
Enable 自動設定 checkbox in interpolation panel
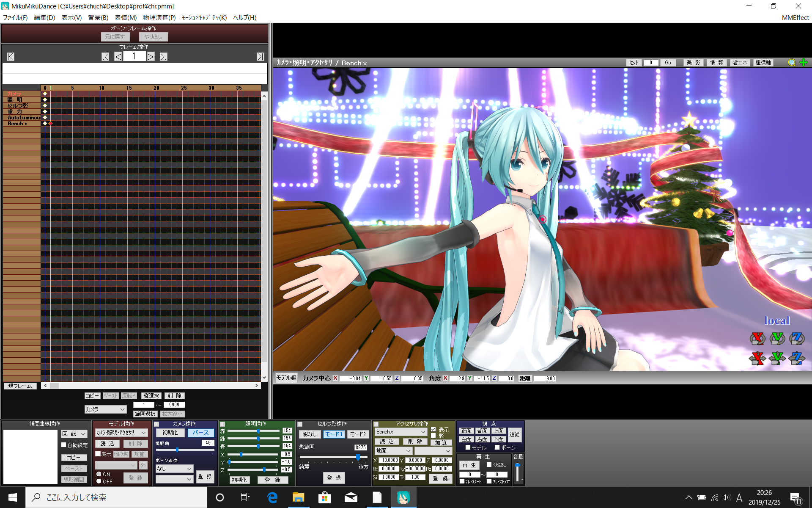(64, 445)
